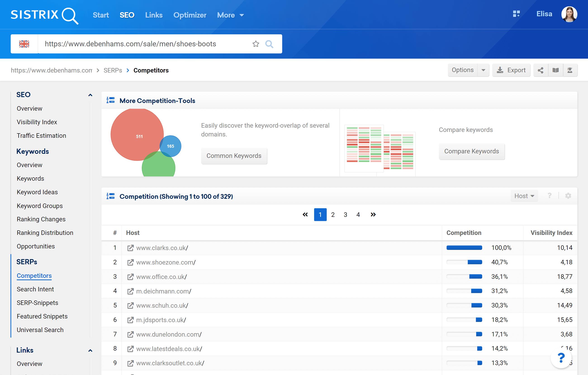Sort by the Competition column header
Image resolution: width=588 pixels, height=375 pixels.
click(464, 233)
